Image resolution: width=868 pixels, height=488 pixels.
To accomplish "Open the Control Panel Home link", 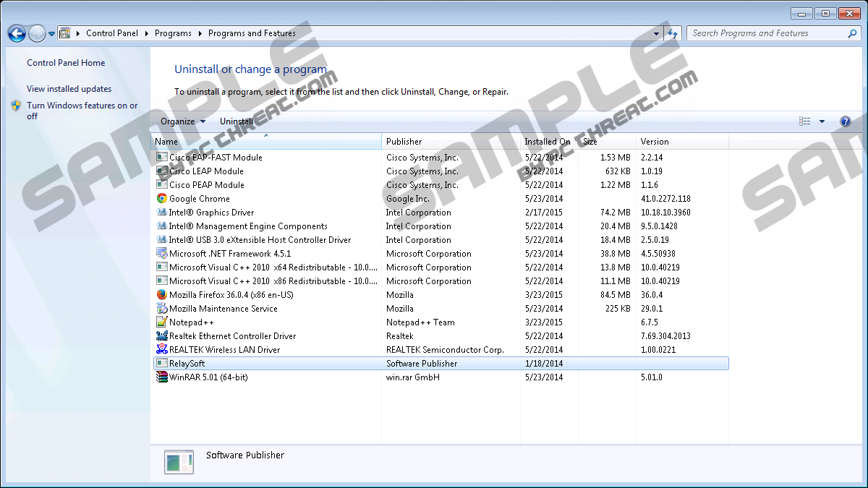I will [66, 63].
